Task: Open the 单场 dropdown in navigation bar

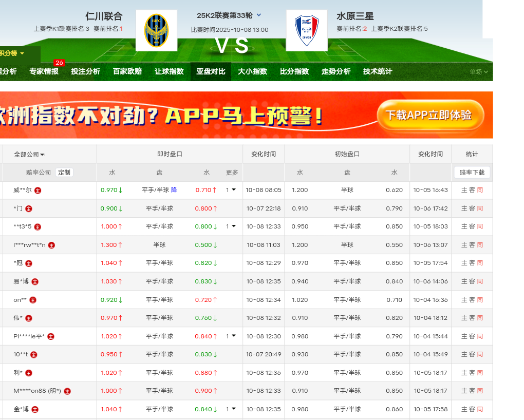Action: [479, 72]
